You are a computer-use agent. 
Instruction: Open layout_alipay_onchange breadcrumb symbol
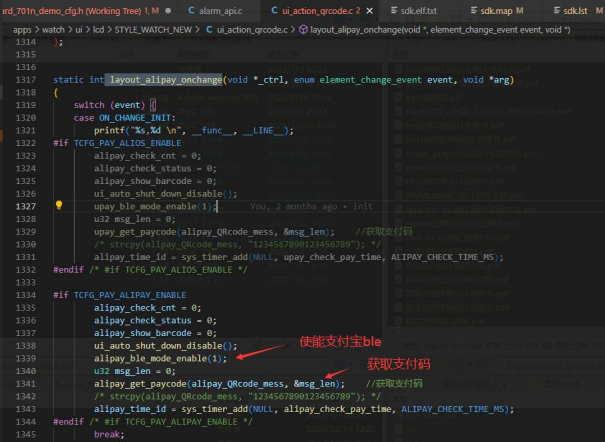(x=440, y=30)
